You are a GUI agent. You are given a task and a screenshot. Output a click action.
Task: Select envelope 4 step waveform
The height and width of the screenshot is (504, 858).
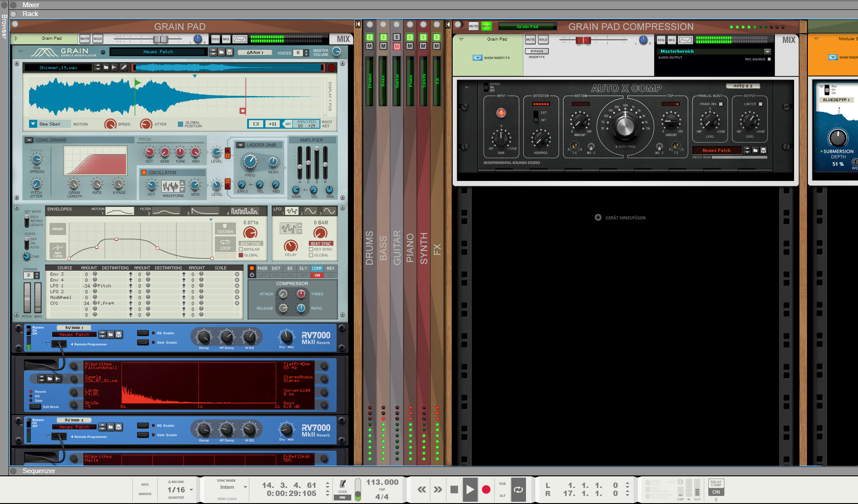244,211
